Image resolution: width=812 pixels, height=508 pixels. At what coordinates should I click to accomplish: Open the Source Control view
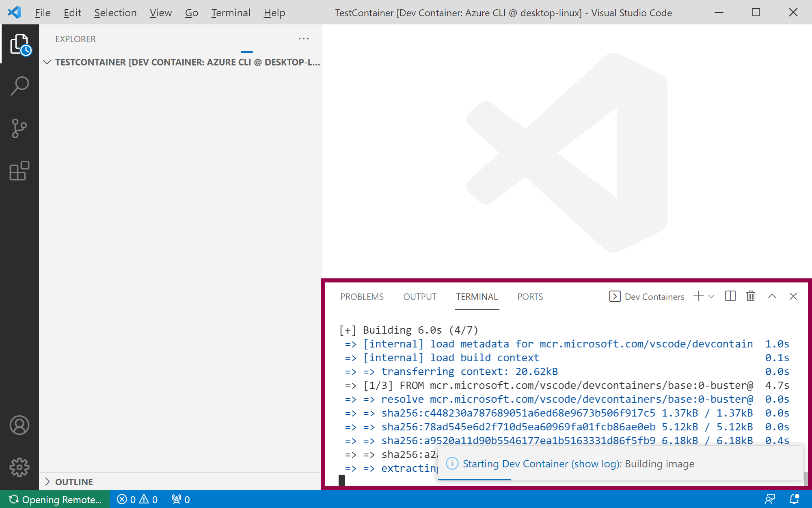coord(19,128)
